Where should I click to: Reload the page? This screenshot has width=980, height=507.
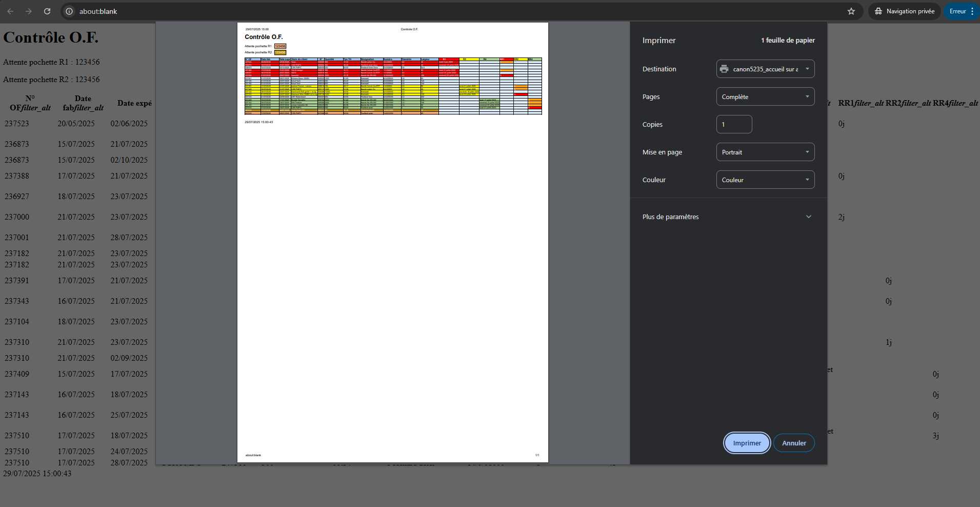[47, 11]
